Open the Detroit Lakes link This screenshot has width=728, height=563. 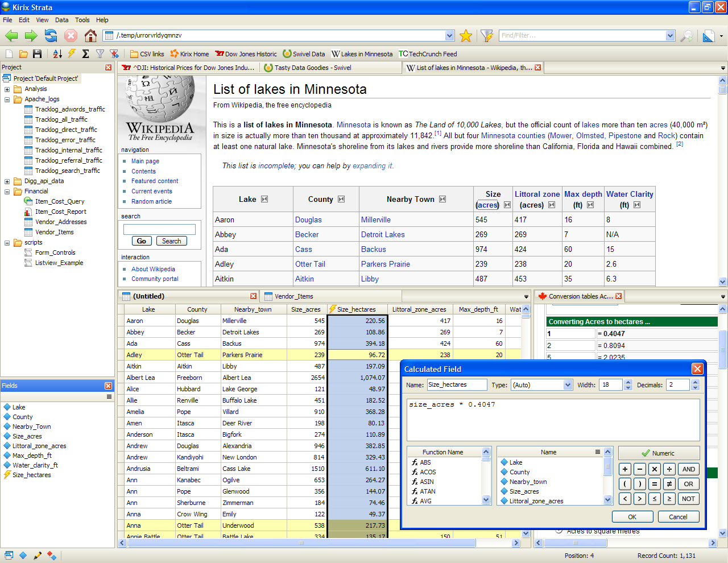pos(383,234)
